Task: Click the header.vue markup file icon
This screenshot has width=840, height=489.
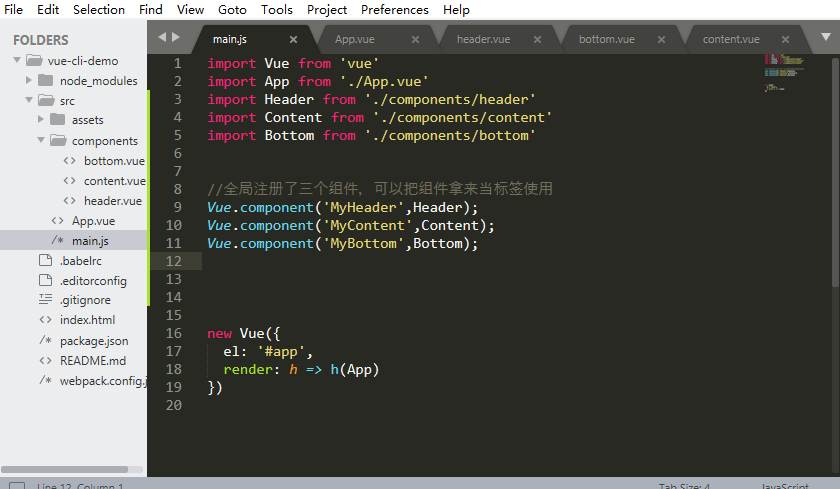Action: coord(69,201)
